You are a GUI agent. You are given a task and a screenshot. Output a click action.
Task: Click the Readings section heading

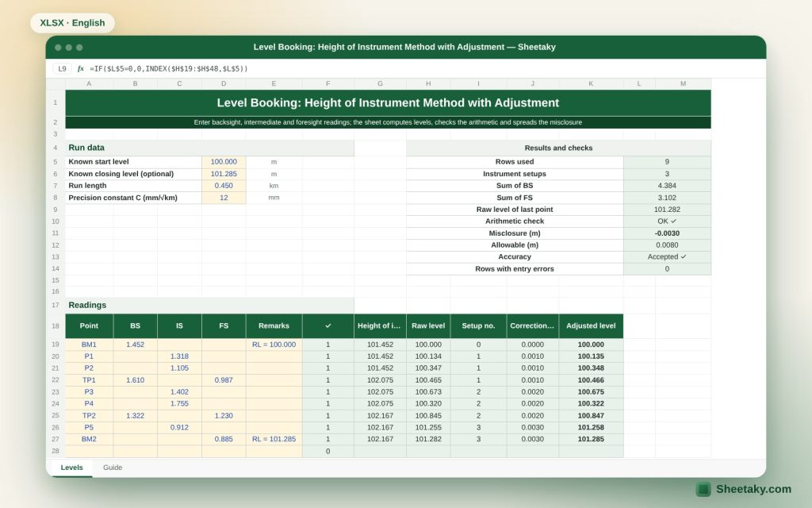point(209,306)
